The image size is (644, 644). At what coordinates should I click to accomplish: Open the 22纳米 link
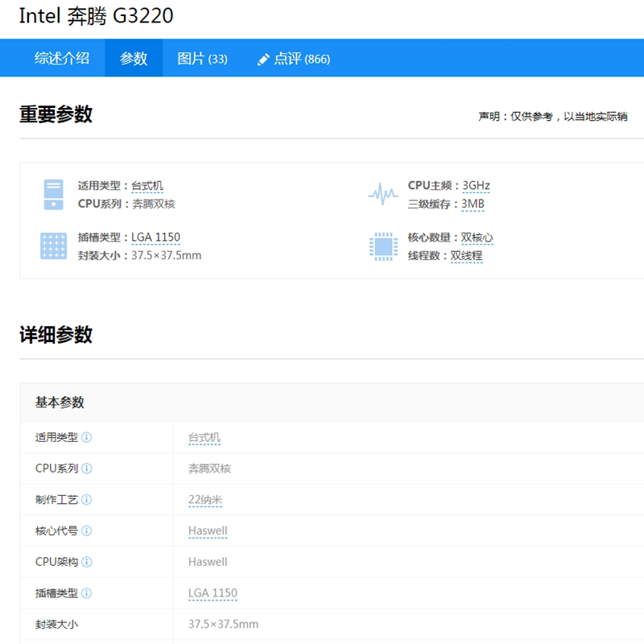click(205, 500)
